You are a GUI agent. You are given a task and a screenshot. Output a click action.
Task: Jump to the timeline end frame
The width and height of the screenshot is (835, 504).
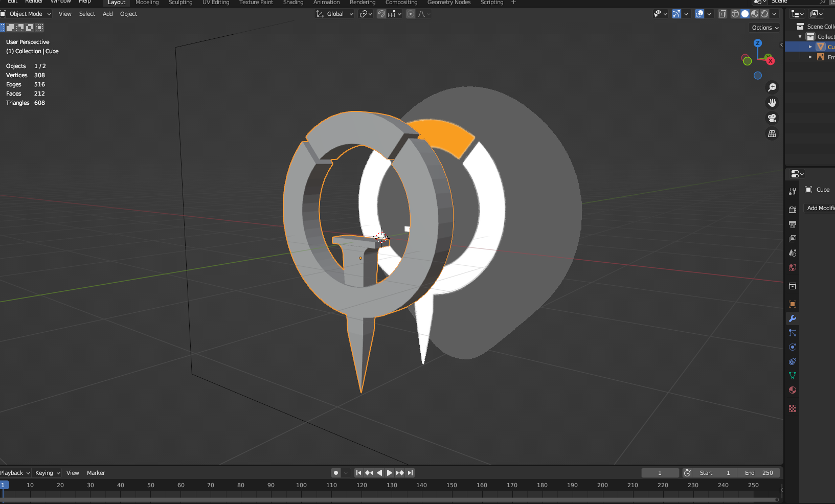point(410,473)
